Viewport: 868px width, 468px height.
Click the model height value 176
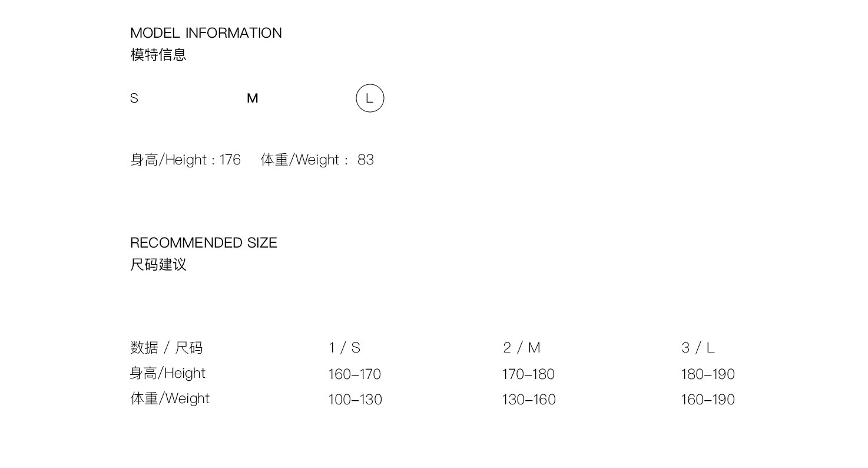click(x=230, y=160)
